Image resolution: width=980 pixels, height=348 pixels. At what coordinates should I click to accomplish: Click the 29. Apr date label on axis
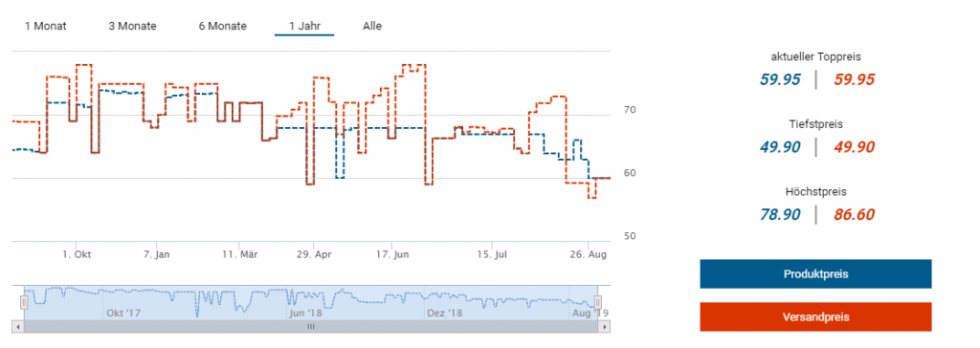pyautogui.click(x=313, y=254)
